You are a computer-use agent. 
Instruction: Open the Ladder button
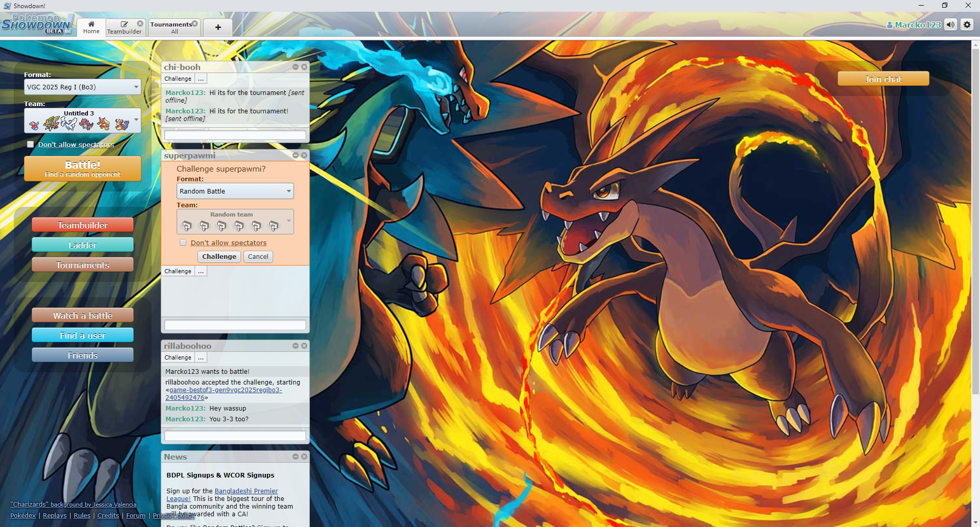(x=83, y=245)
